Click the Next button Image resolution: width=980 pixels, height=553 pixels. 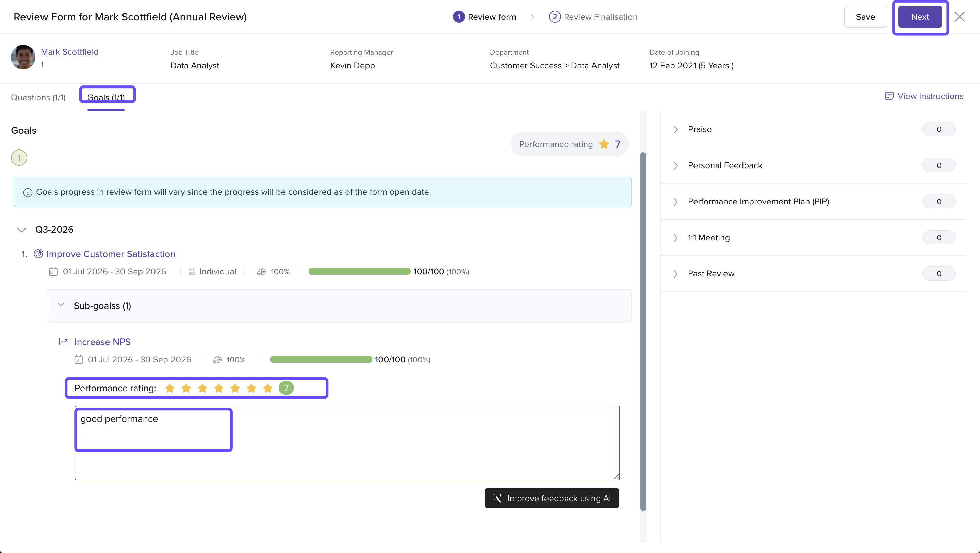[x=920, y=17]
